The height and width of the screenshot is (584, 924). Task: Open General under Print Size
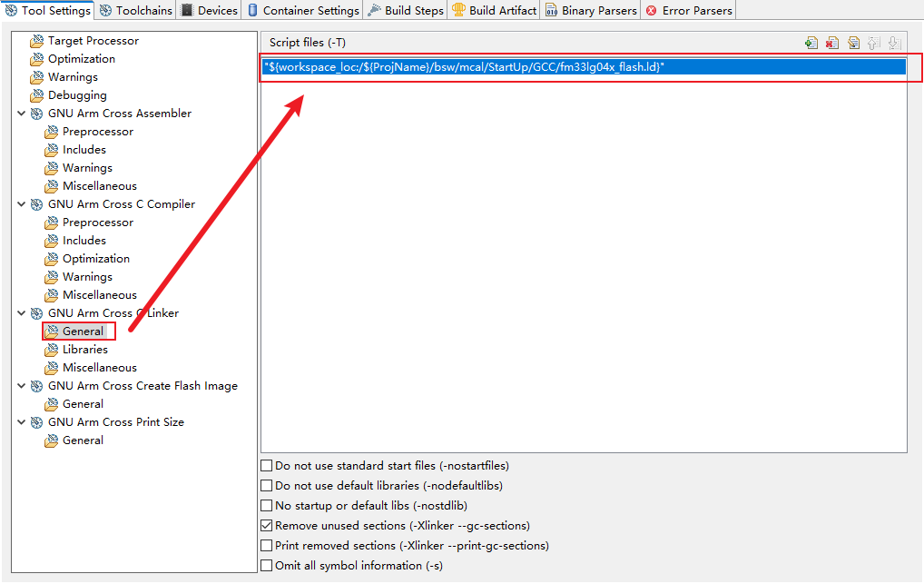pyautogui.click(x=84, y=440)
